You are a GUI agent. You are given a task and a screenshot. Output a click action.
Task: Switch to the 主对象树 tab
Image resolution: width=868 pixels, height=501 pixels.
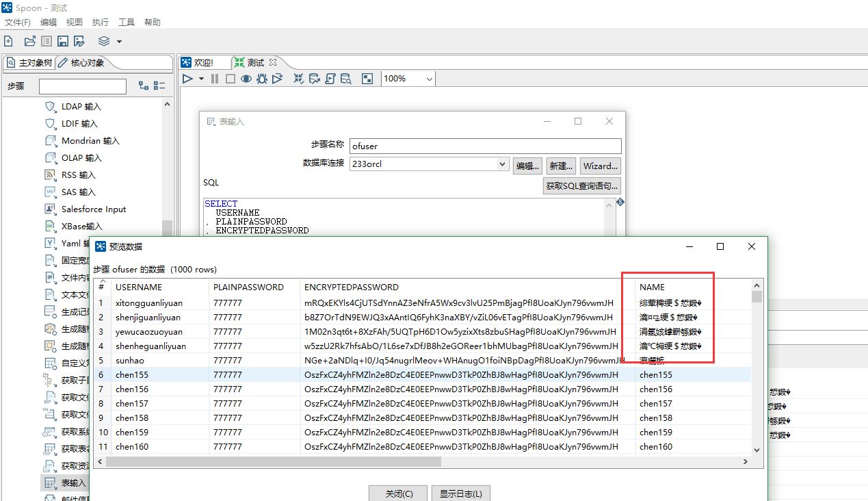coord(29,63)
